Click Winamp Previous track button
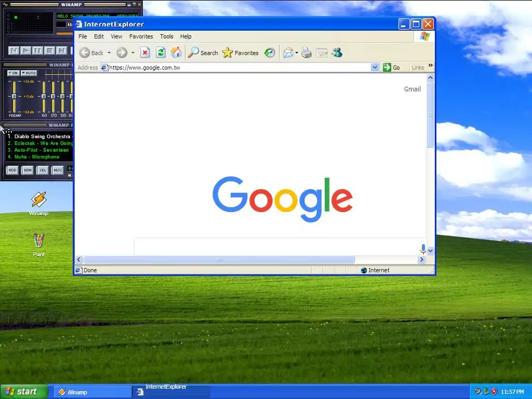The width and height of the screenshot is (532, 399). (13, 50)
